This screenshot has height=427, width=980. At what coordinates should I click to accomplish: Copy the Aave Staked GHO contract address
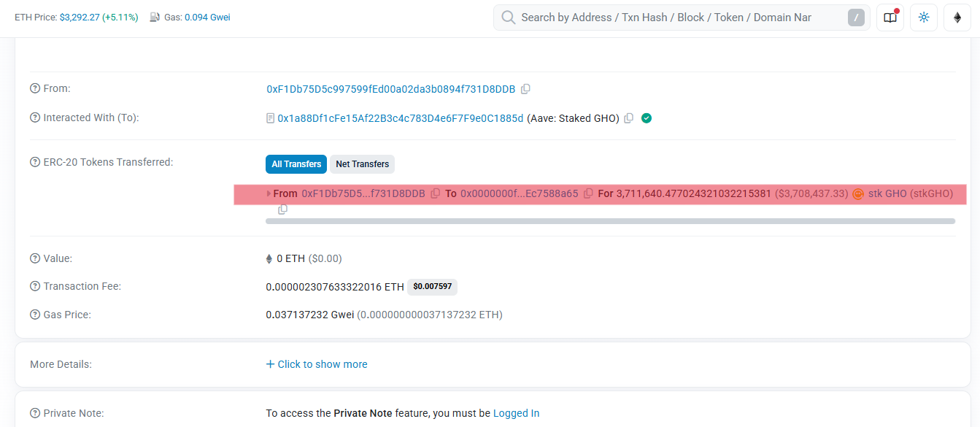pos(628,118)
